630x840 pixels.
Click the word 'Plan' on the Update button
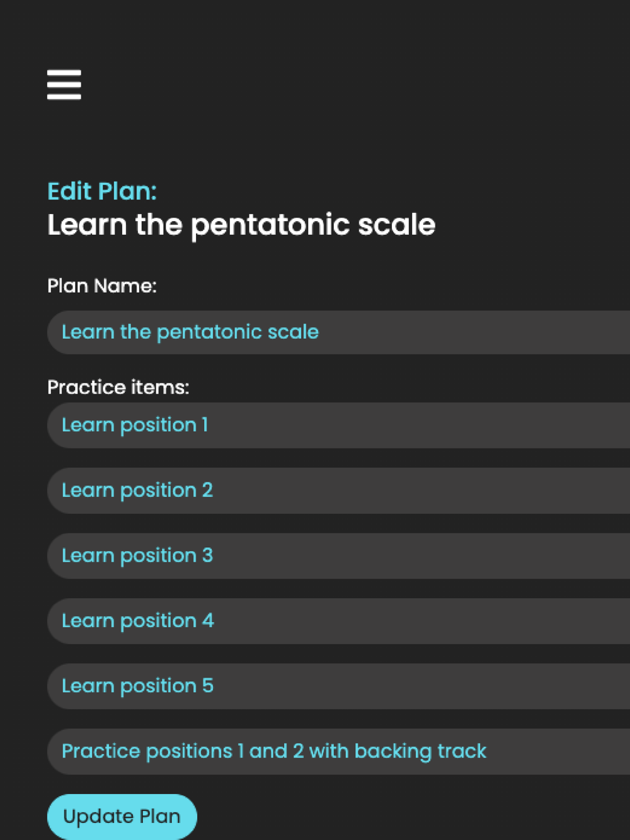[160, 816]
